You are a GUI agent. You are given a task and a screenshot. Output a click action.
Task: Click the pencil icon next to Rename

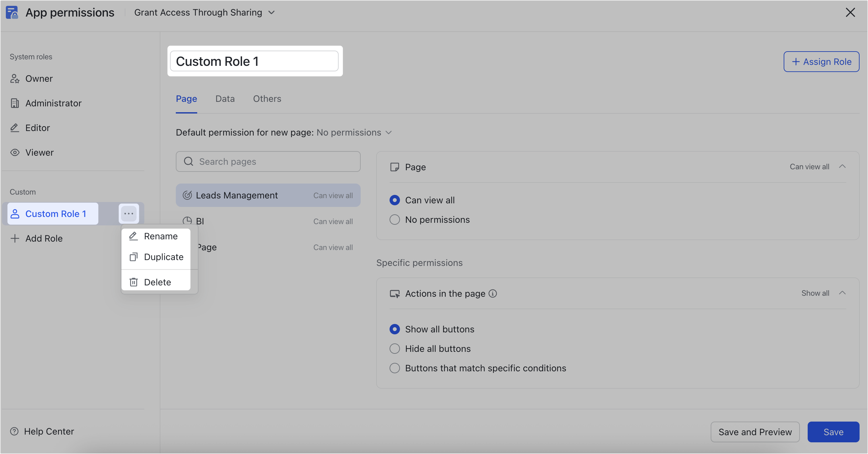pyautogui.click(x=134, y=236)
